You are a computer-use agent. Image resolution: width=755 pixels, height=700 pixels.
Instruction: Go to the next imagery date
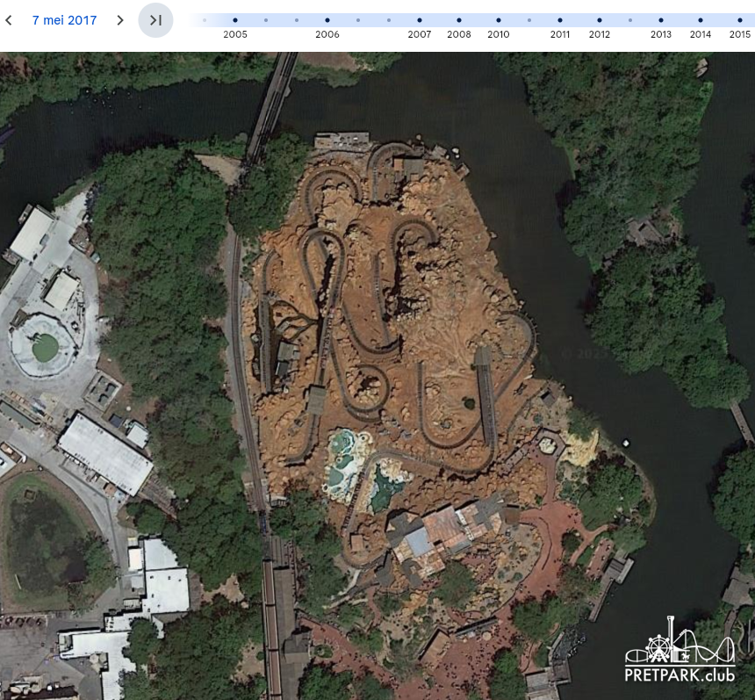click(x=120, y=20)
